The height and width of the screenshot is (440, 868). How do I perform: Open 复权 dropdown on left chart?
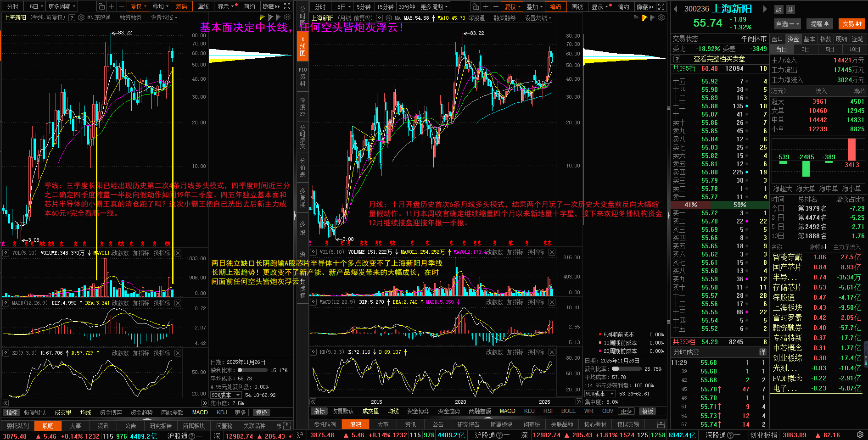(139, 6)
